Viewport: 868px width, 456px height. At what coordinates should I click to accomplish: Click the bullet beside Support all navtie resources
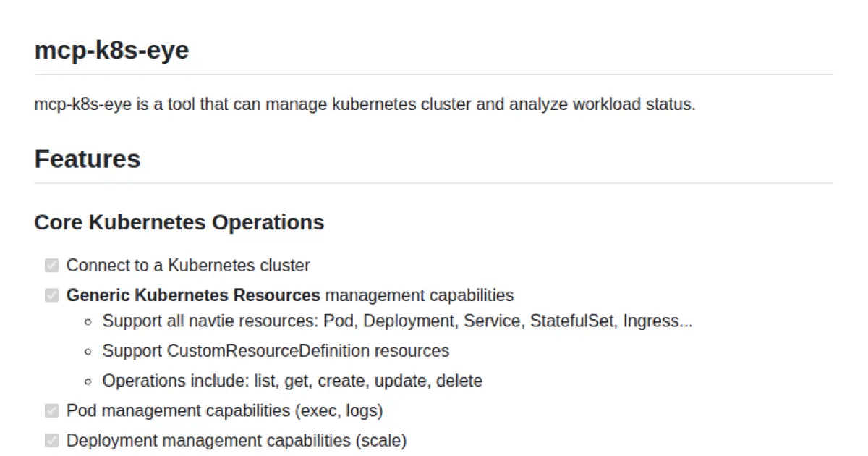(88, 321)
